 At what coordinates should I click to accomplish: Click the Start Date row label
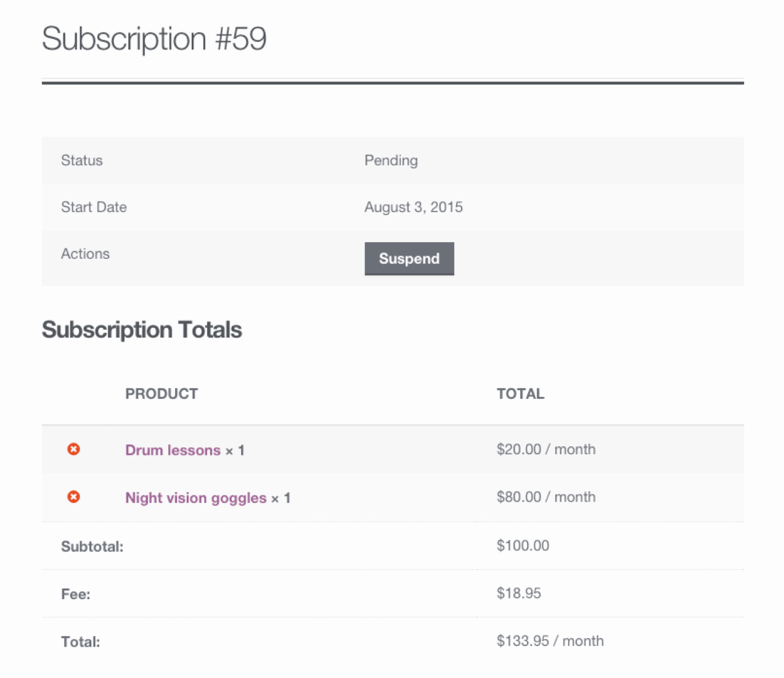[94, 207]
